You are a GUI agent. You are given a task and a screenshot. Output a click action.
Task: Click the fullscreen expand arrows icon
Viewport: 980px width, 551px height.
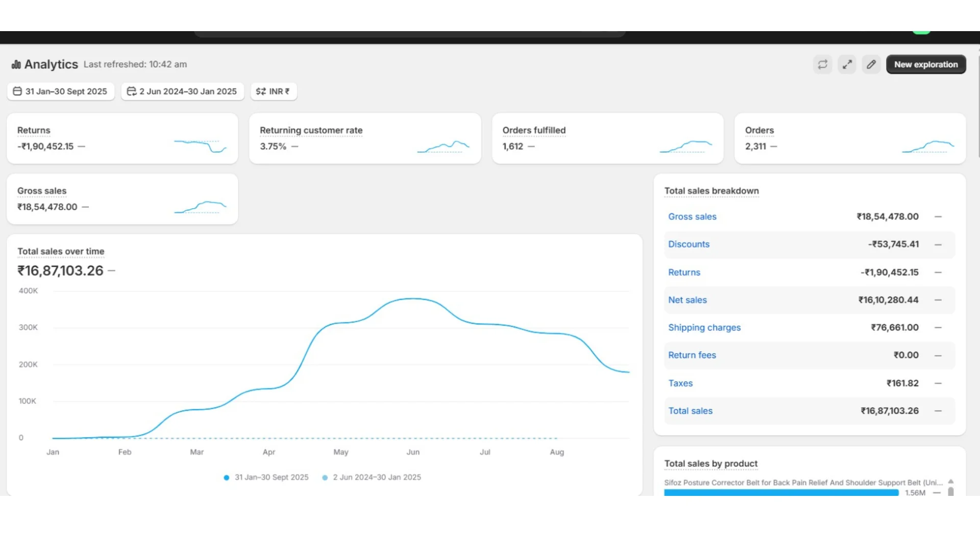point(847,64)
